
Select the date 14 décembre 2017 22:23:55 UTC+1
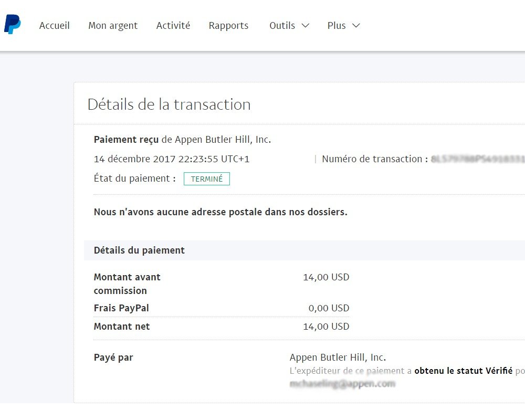click(172, 159)
